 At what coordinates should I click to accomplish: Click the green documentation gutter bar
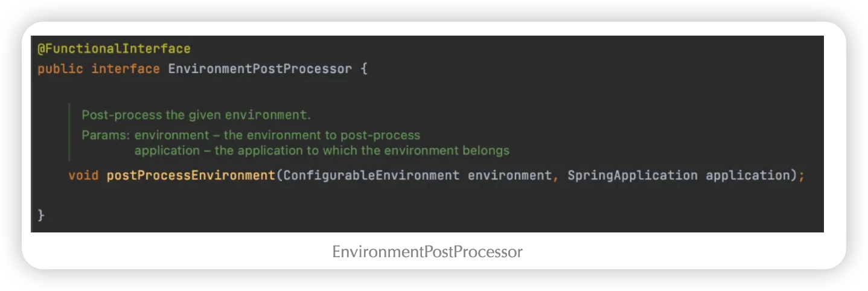69,132
